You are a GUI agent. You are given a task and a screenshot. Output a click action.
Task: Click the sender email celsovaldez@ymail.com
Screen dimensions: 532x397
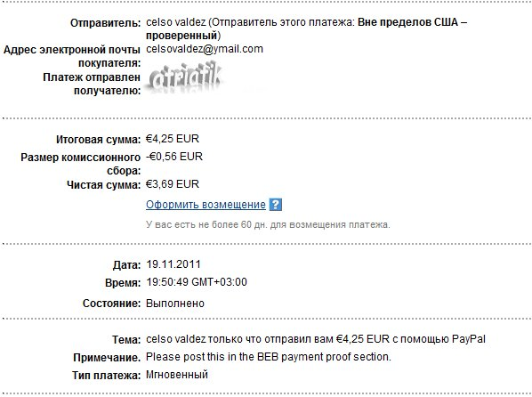click(x=205, y=49)
